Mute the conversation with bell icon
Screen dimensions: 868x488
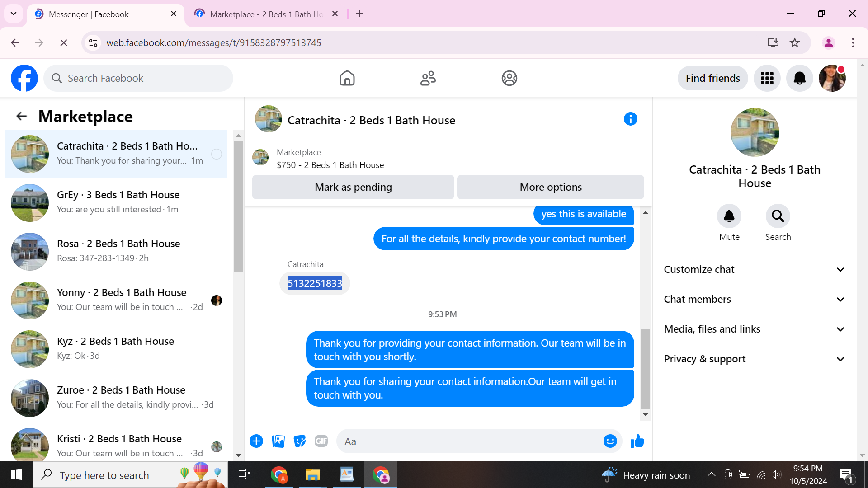point(729,216)
